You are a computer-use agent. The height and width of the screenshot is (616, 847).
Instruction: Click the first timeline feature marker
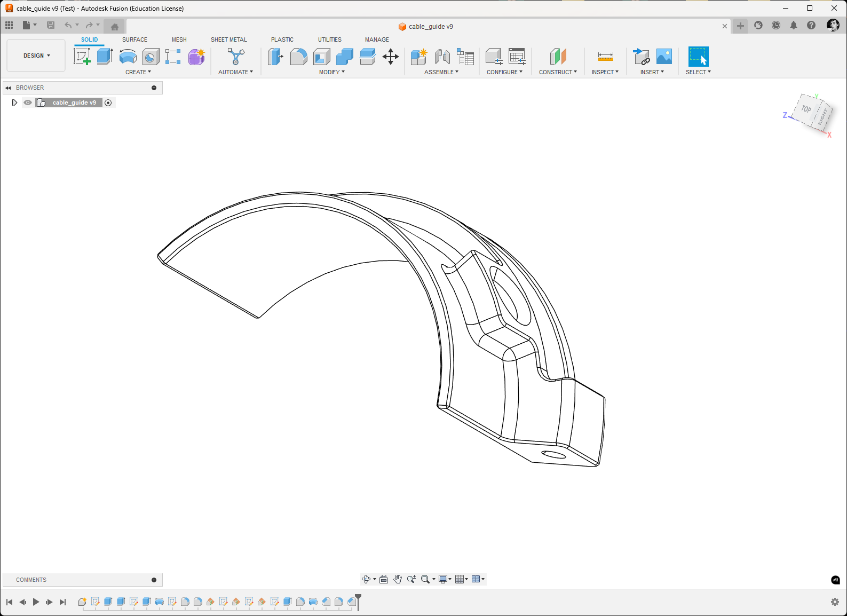[x=82, y=602]
